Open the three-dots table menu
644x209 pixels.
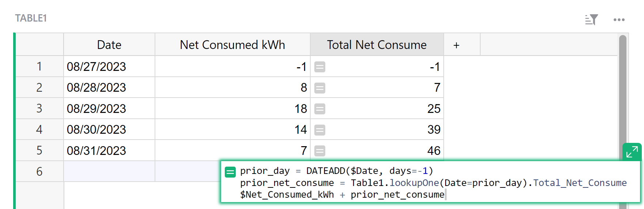(x=619, y=20)
